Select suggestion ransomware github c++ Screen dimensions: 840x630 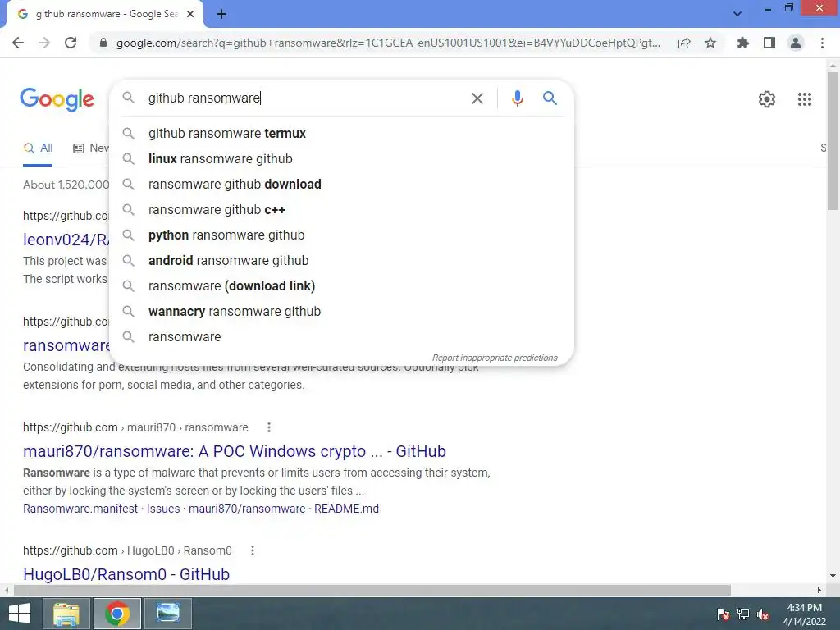coord(342,209)
